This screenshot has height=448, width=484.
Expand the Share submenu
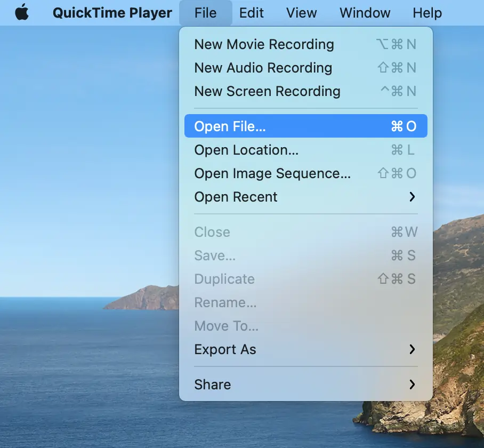pos(305,385)
